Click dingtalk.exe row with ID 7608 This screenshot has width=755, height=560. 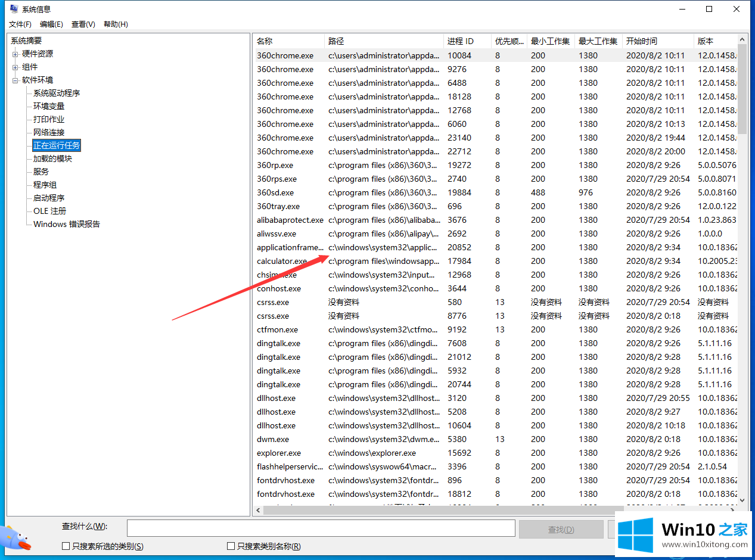pyautogui.click(x=495, y=343)
